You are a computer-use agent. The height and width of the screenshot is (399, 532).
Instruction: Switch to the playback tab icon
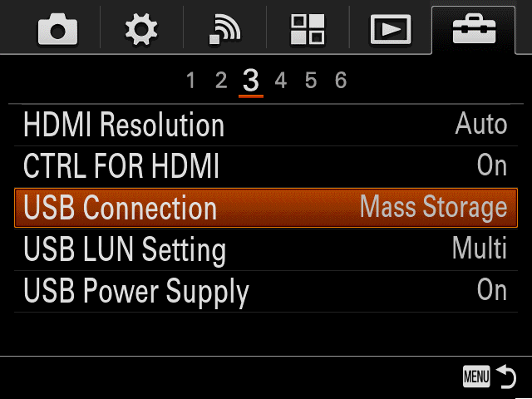click(391, 30)
